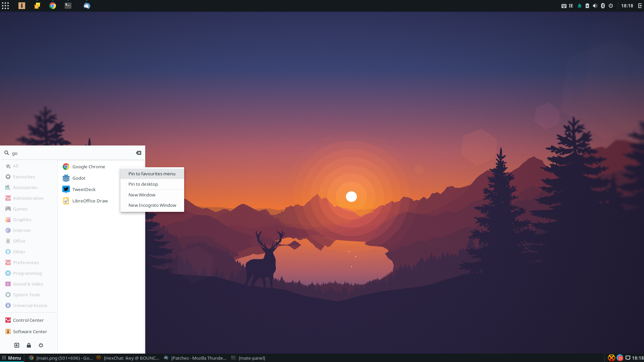Click HexChat tray icon in bottom panel
The height and width of the screenshot is (362, 644).
click(x=611, y=358)
